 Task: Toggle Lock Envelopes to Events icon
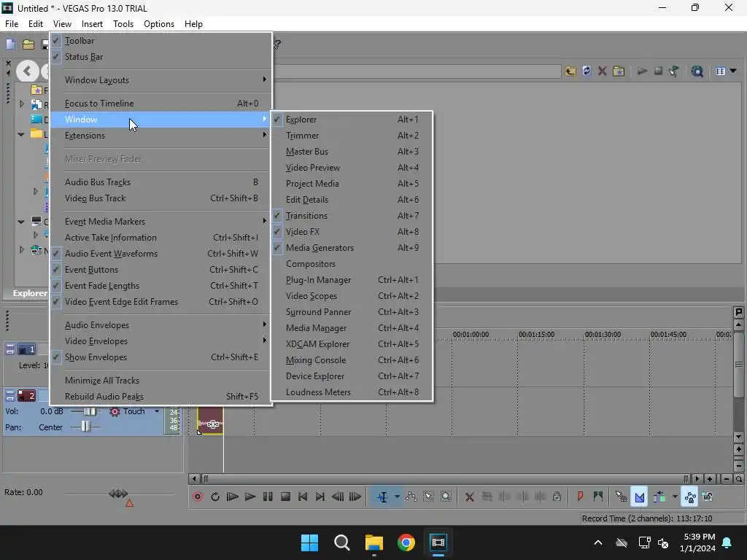point(690,497)
